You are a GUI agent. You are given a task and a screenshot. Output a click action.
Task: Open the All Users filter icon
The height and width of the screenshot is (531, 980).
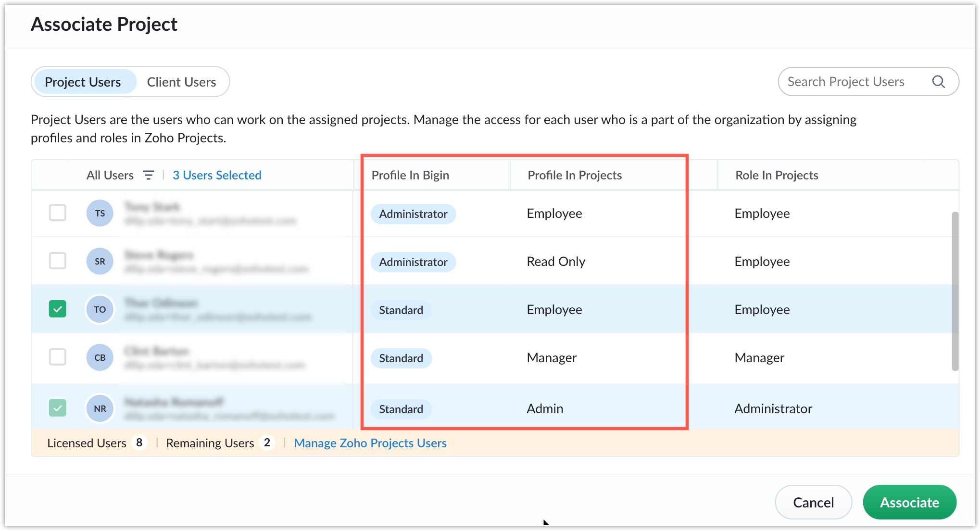click(x=149, y=175)
